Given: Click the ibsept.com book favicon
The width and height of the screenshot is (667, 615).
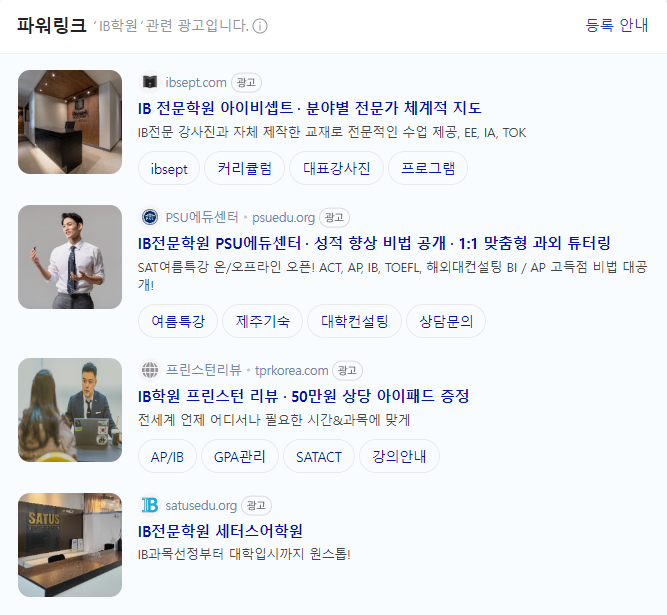Looking at the screenshot, I should 150,82.
